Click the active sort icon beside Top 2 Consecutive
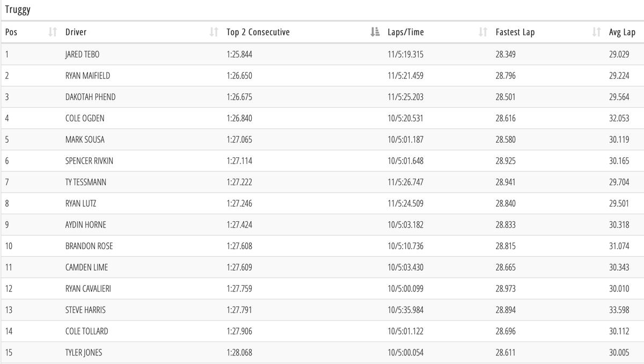 point(375,32)
